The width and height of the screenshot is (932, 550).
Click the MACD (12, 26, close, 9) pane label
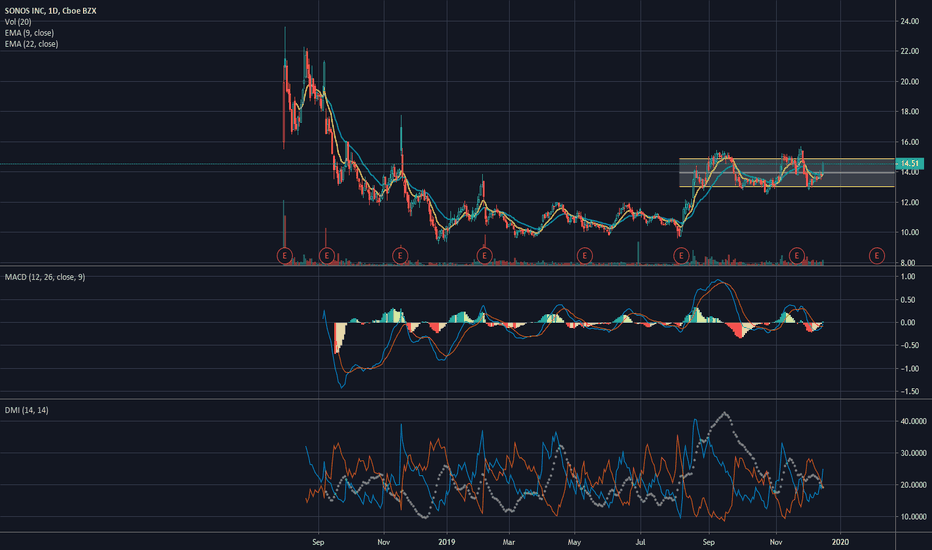pyautogui.click(x=45, y=277)
